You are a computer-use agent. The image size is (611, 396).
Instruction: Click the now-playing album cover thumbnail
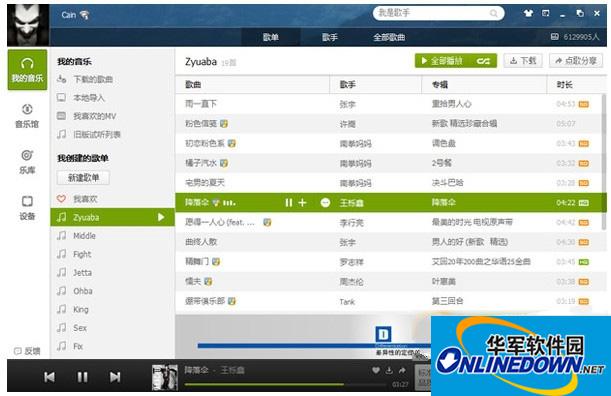point(165,377)
